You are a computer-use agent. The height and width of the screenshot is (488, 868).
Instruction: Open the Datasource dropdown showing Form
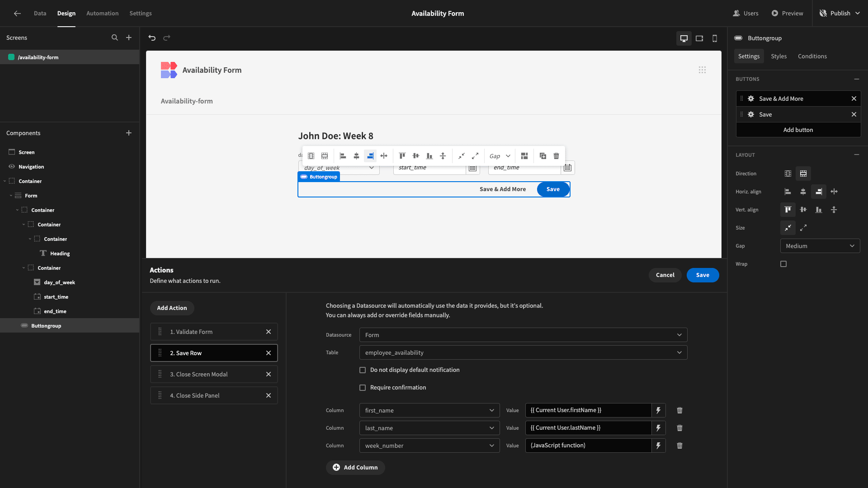[x=523, y=335]
